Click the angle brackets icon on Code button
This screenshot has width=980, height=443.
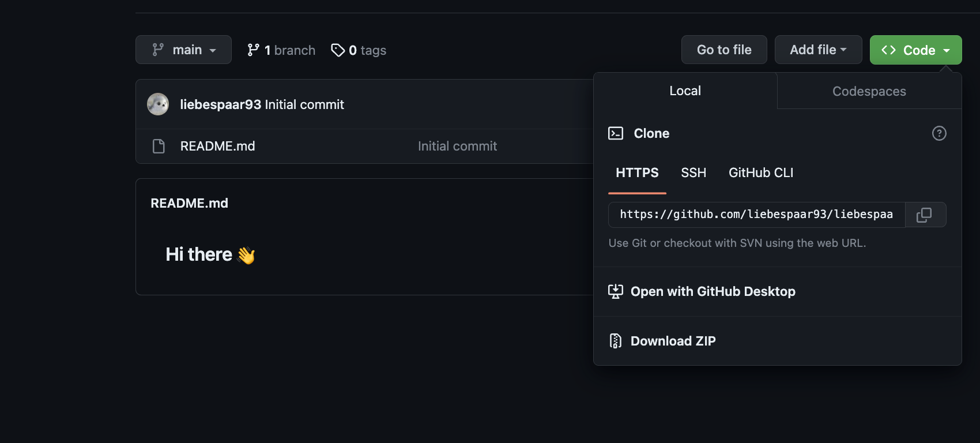[x=888, y=50]
